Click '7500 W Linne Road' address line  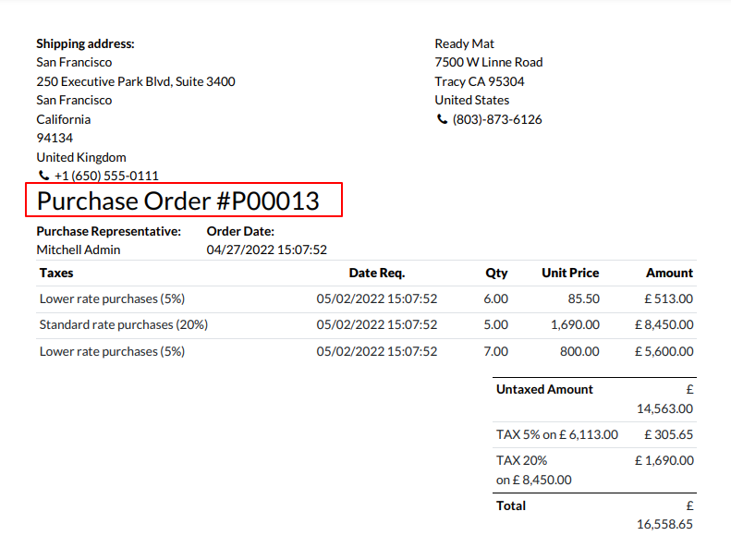click(489, 63)
